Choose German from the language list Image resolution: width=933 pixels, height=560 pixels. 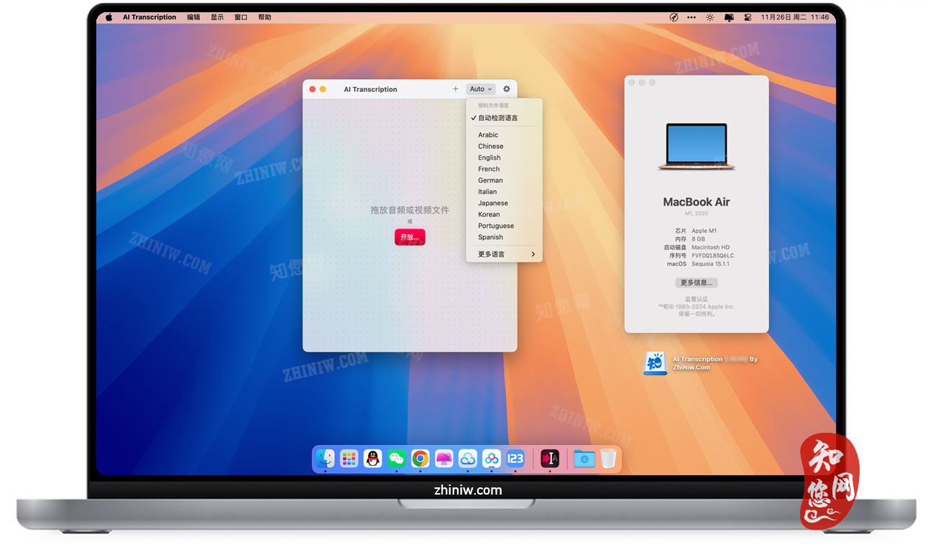click(x=491, y=180)
